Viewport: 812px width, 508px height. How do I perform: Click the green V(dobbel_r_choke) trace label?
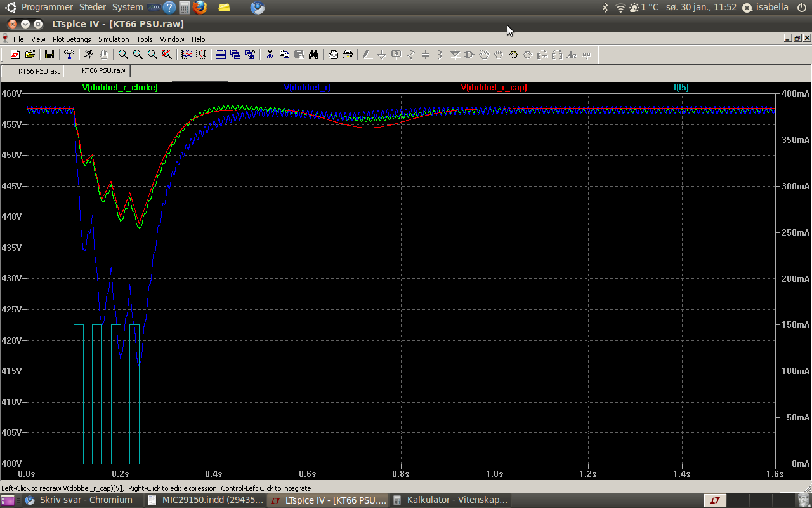point(120,88)
